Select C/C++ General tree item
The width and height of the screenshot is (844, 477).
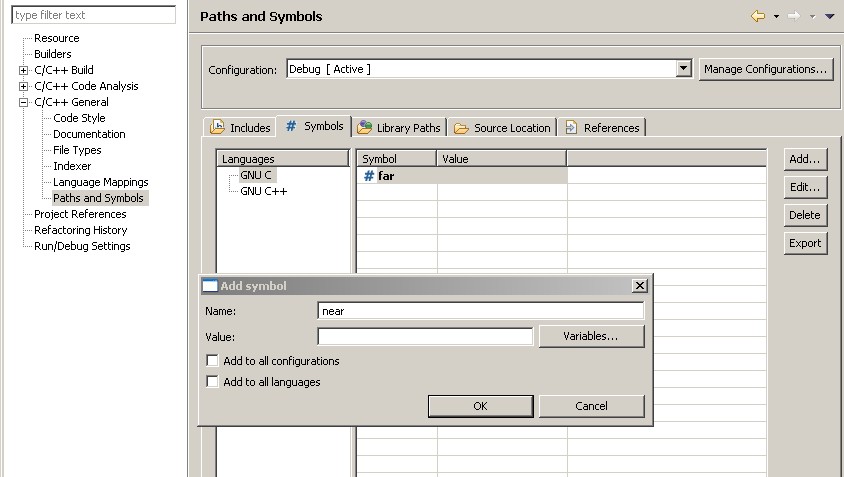tap(71, 102)
